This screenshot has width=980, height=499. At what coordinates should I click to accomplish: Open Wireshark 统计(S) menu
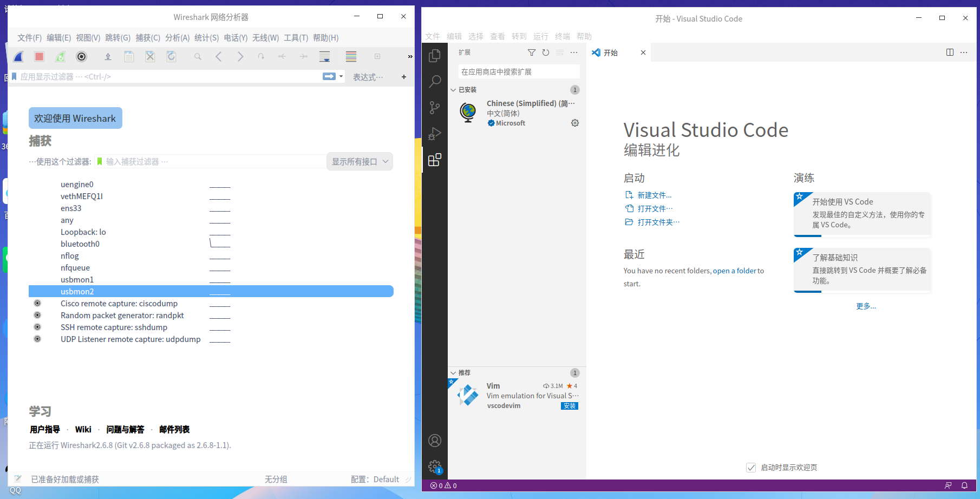point(206,37)
